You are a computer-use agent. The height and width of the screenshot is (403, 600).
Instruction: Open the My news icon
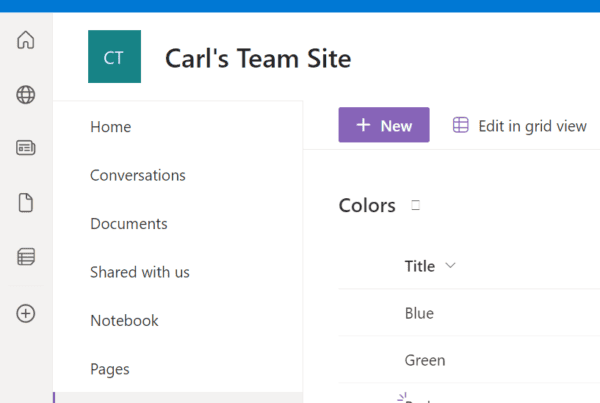[26, 148]
